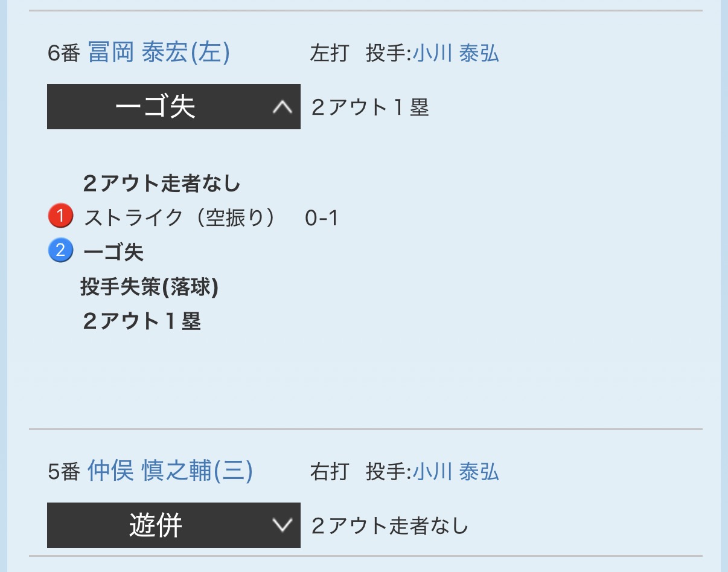
Task: Collapse the 一ゴ失 details with up chevron
Action: (282, 107)
